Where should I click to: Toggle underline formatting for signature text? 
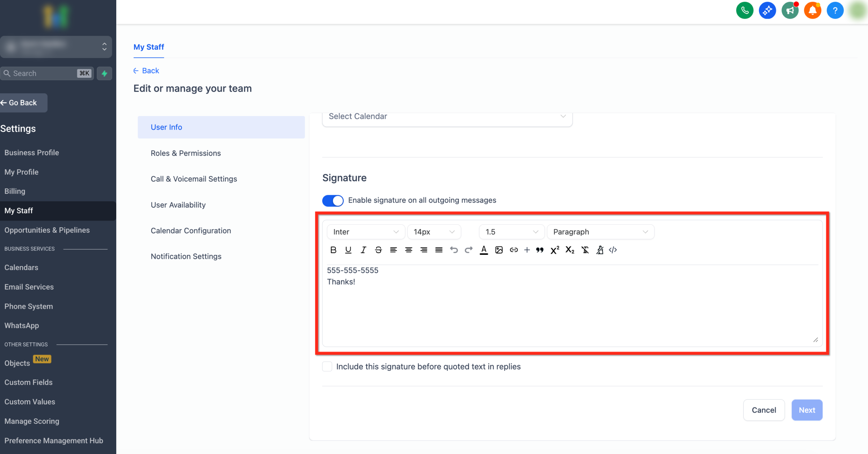coord(348,250)
